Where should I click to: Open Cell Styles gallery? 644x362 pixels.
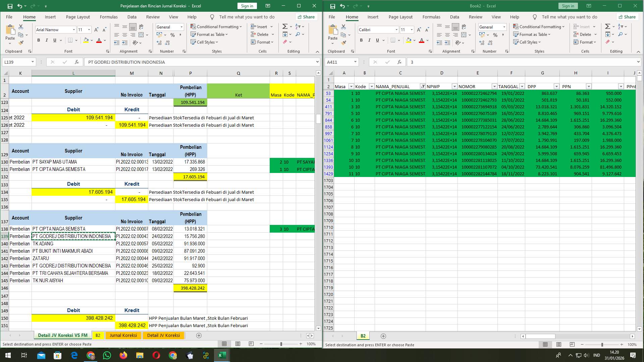[x=204, y=42]
